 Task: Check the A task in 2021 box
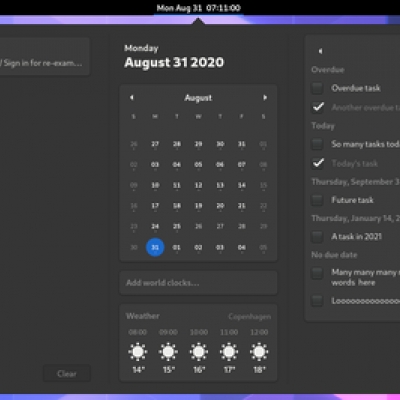(317, 237)
